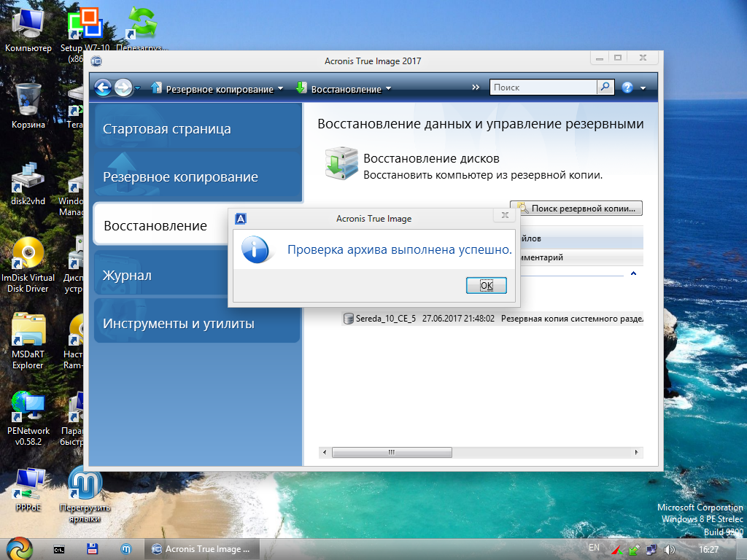Click horizontal scrollbar right arrow

tap(636, 452)
